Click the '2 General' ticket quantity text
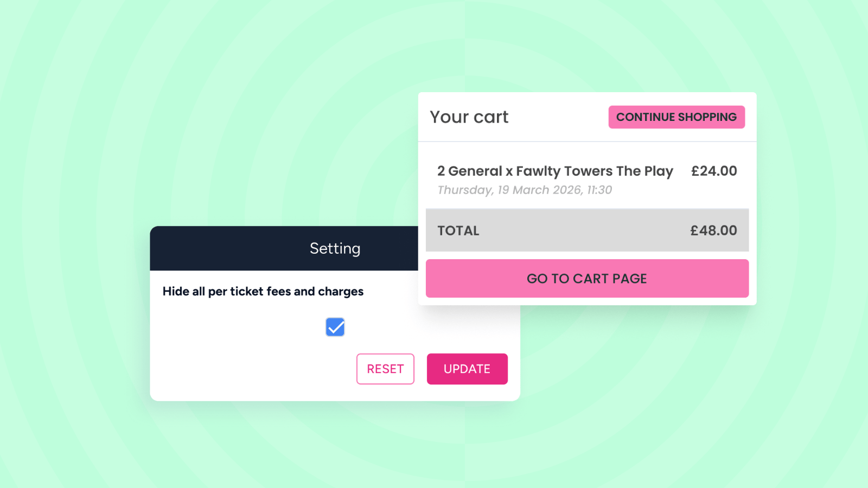Viewport: 868px width, 488px height. click(x=470, y=171)
